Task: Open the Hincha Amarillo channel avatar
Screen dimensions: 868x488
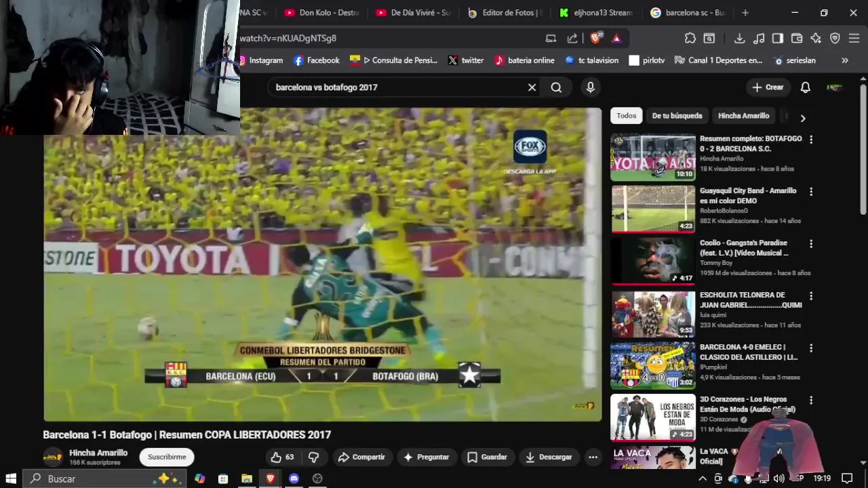Action: coord(53,457)
